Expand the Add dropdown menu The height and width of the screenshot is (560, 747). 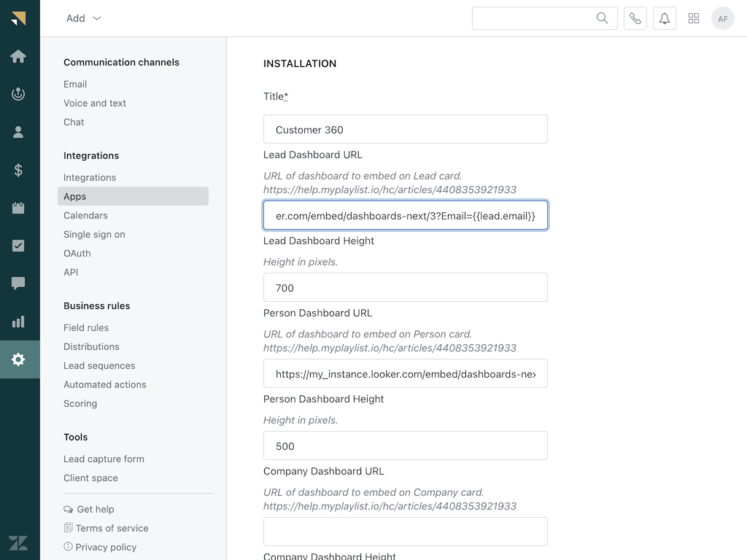coord(83,18)
